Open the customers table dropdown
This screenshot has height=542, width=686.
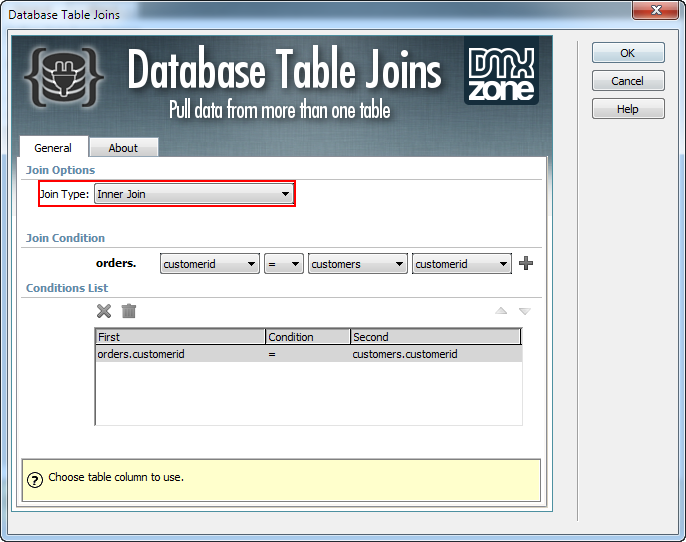357,264
